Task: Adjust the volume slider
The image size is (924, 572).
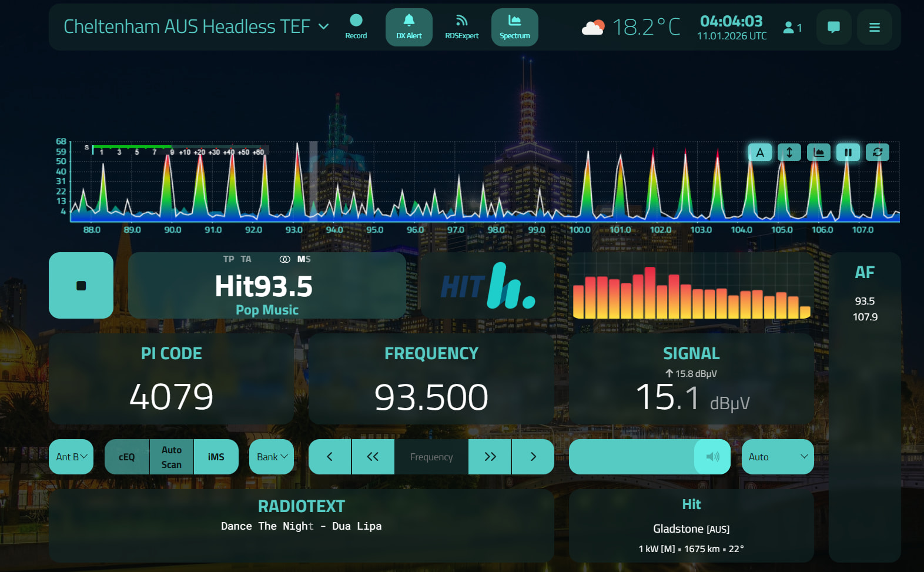Action: pos(632,457)
